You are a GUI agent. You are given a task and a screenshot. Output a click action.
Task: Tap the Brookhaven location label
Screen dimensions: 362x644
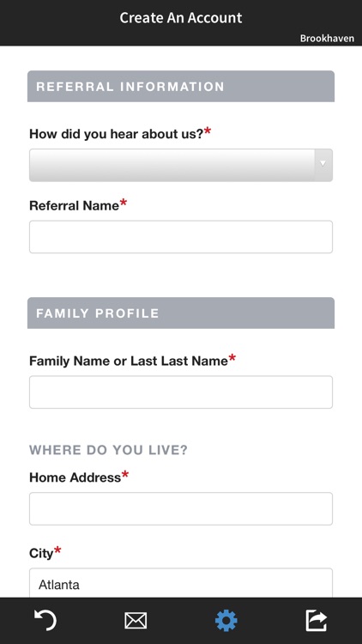[x=327, y=38]
